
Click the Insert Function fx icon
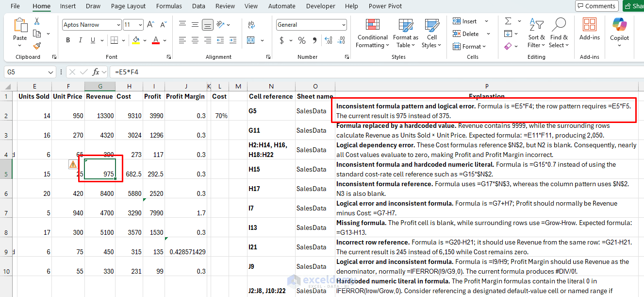pyautogui.click(x=96, y=72)
